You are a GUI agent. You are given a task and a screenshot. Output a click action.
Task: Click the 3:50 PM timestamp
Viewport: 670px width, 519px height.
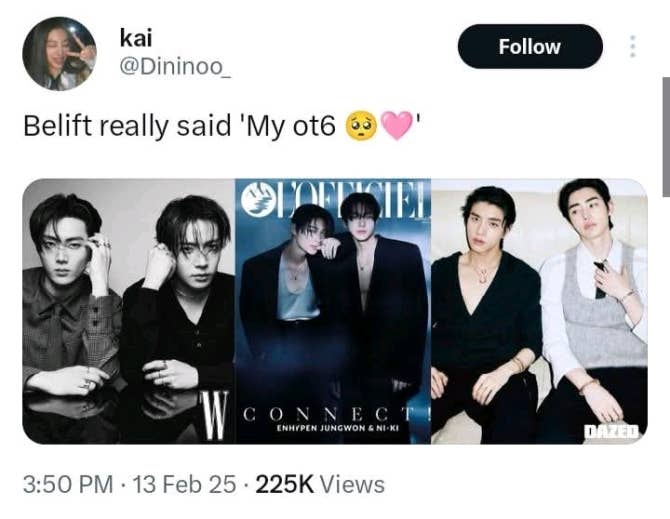(68, 484)
